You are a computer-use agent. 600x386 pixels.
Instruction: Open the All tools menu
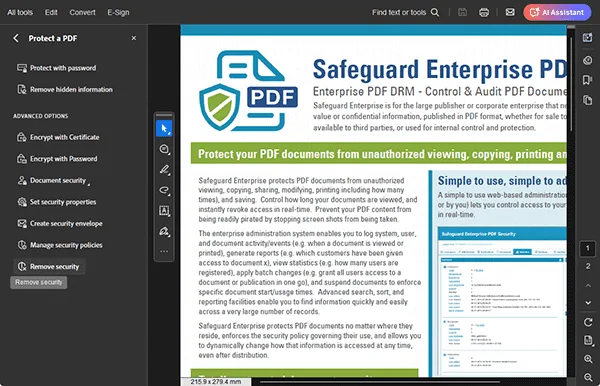pos(20,12)
